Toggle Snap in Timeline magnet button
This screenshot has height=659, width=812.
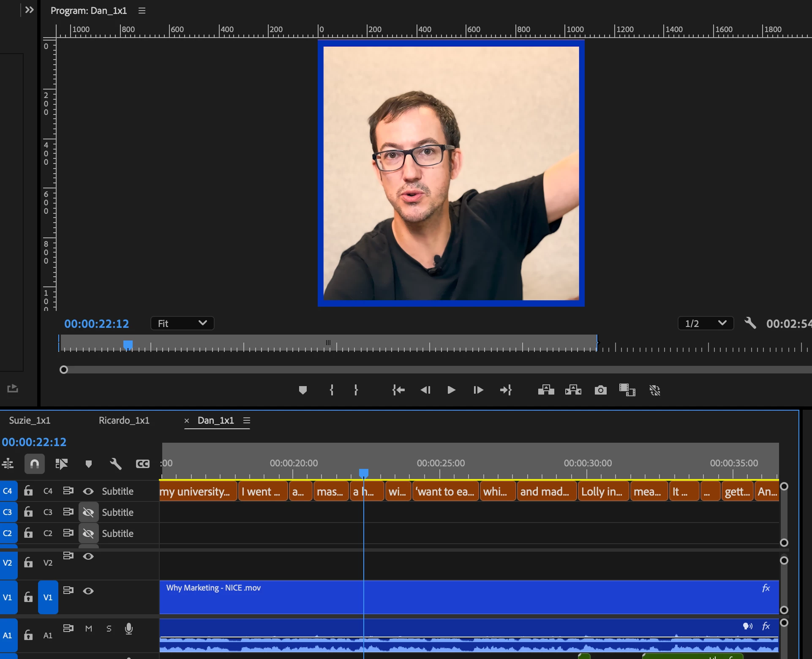35,464
